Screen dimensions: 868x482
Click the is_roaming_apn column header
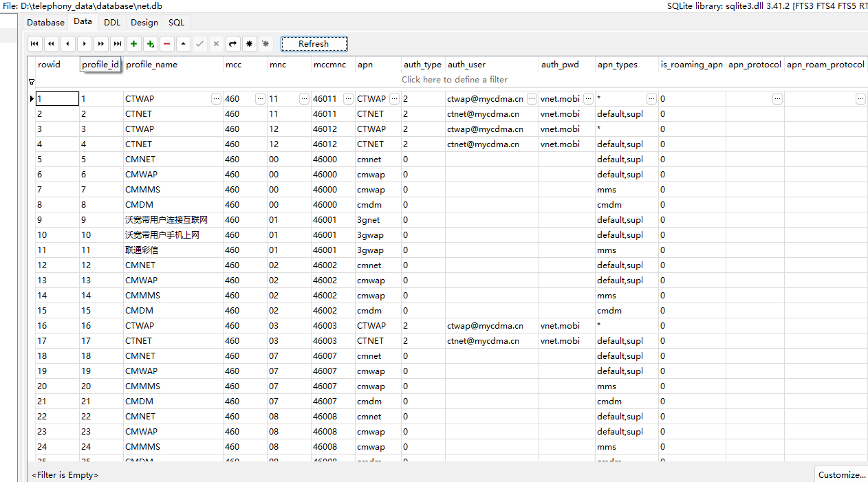click(x=692, y=65)
